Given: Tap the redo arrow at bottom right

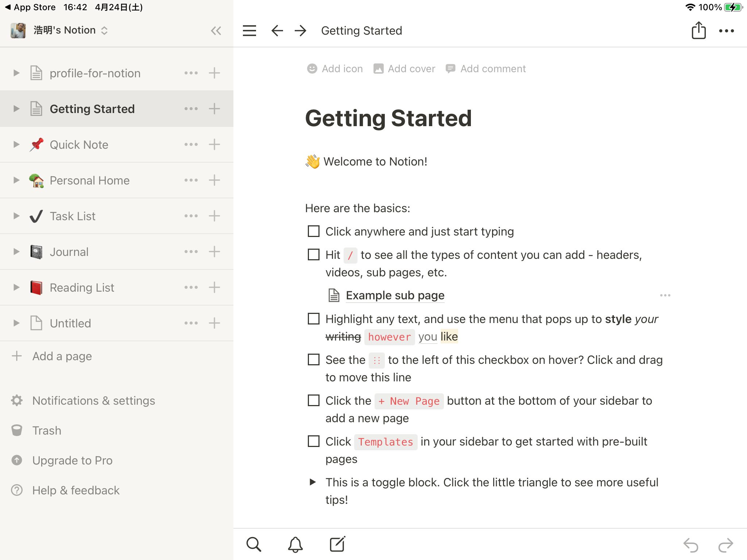Looking at the screenshot, I should (x=725, y=545).
